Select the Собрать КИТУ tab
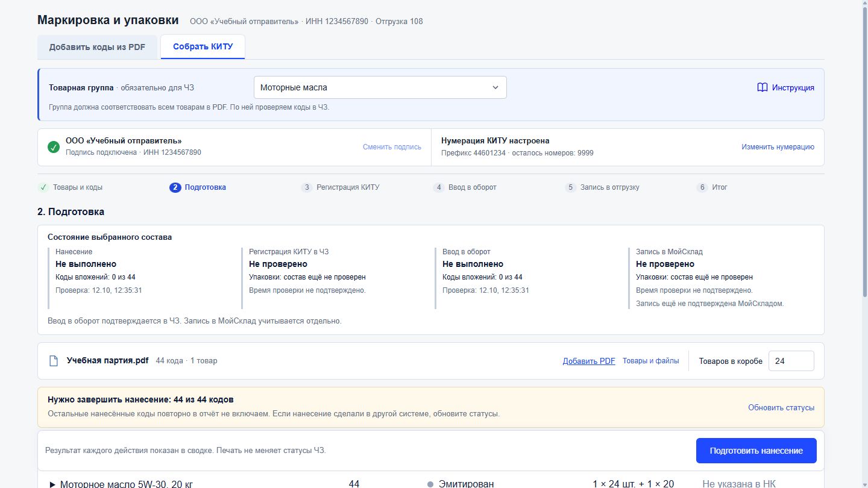The image size is (868, 488). (x=203, y=47)
